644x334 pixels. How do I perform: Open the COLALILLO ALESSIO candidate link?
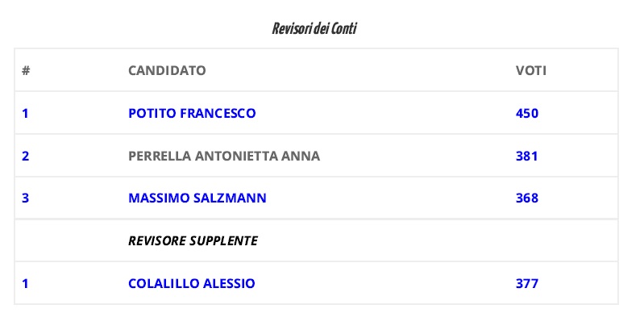click(x=191, y=283)
